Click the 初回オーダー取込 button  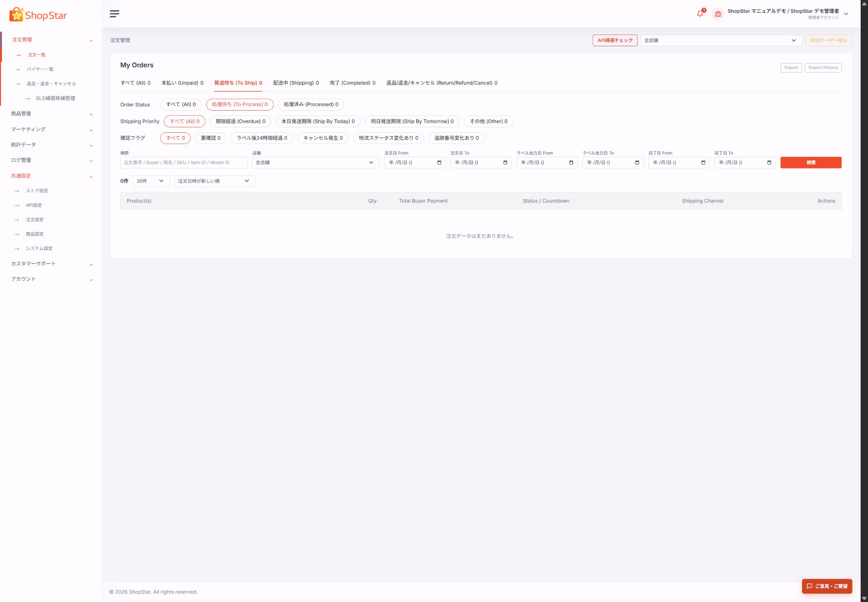click(828, 40)
